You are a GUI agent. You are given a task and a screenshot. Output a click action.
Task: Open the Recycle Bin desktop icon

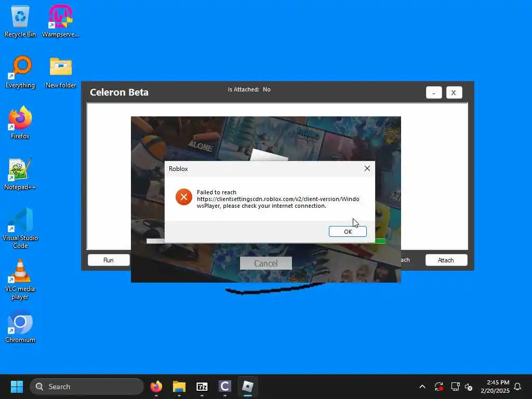click(20, 21)
